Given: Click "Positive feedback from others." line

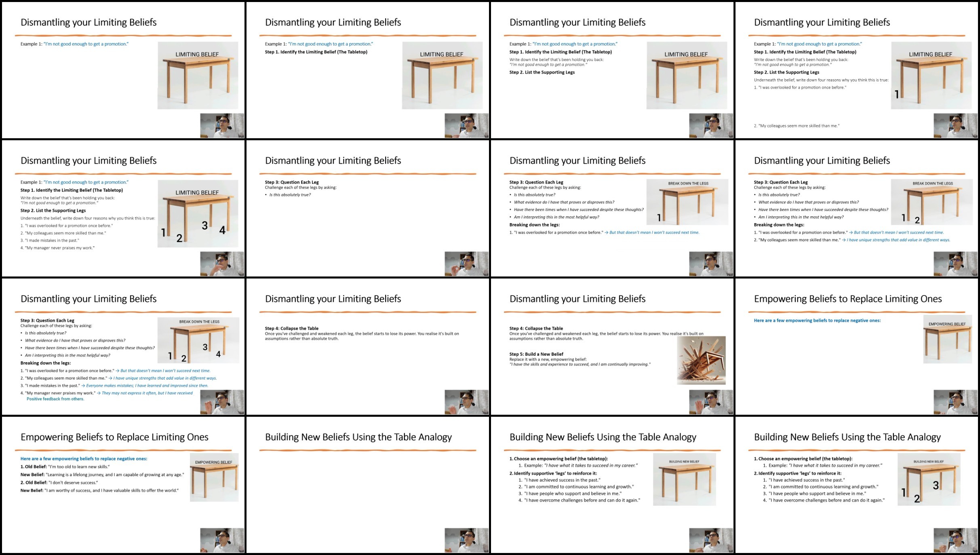Looking at the screenshot, I should [x=55, y=399].
